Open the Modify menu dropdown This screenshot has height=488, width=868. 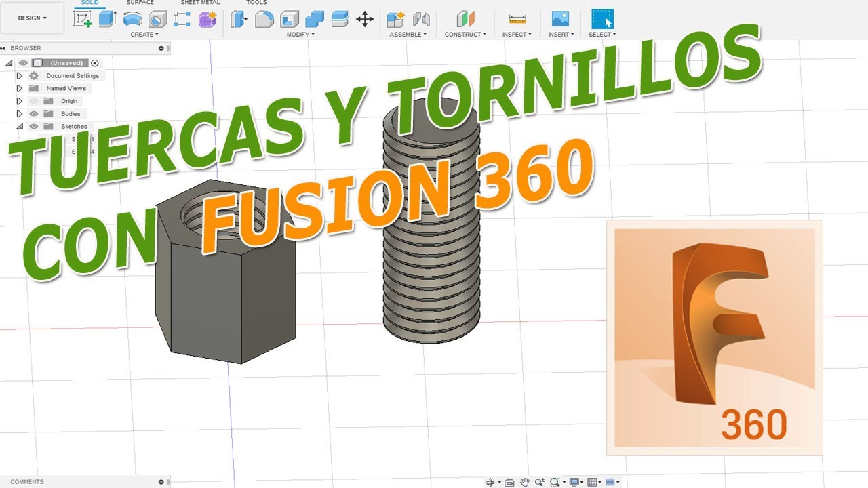300,34
